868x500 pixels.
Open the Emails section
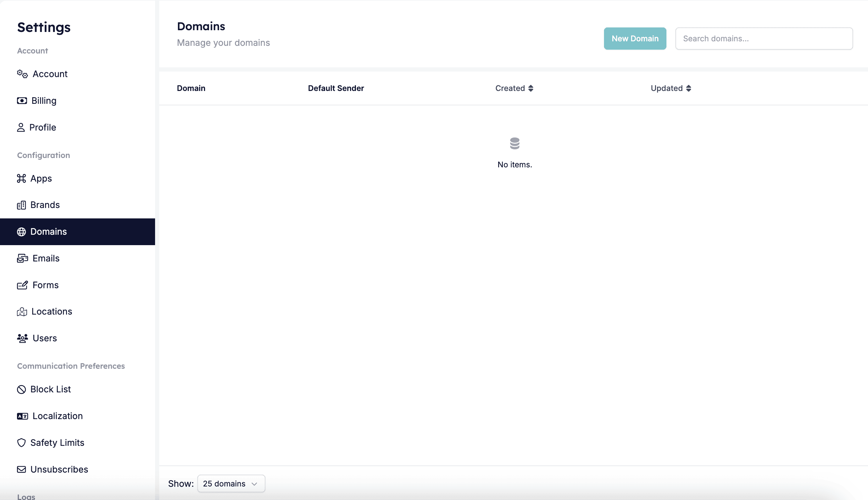[77, 258]
